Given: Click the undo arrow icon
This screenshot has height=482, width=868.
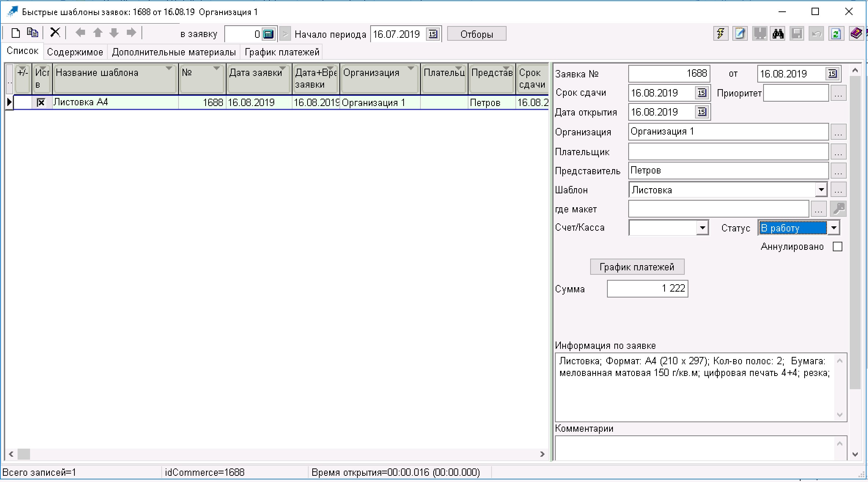Looking at the screenshot, I should point(816,34).
